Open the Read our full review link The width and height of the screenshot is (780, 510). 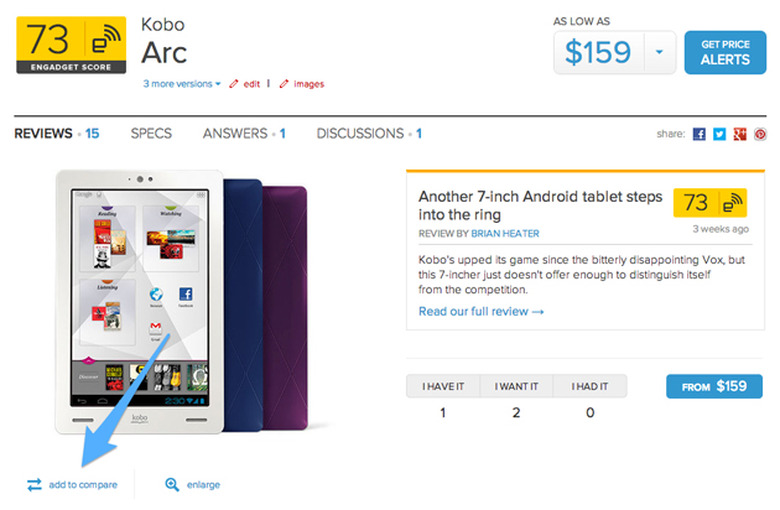[481, 312]
